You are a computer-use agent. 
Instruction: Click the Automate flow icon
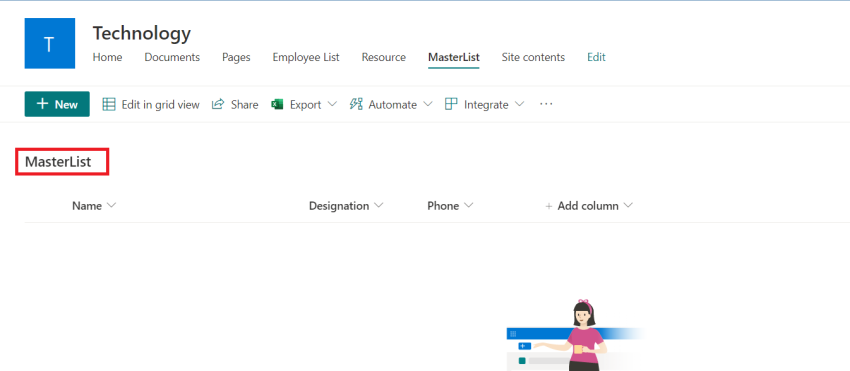coord(356,104)
